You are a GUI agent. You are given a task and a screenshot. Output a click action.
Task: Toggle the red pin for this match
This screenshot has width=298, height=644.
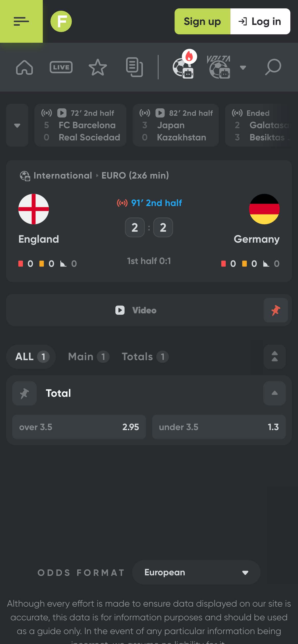[x=276, y=310]
